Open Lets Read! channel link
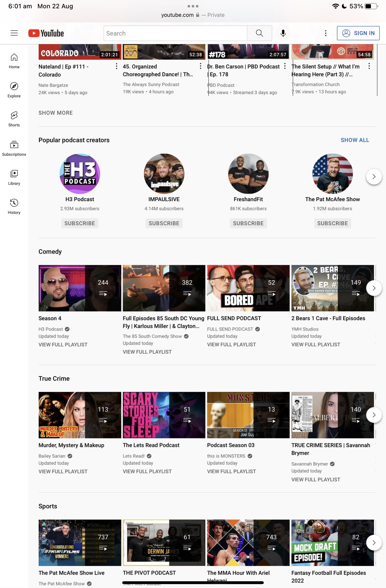386x588 pixels. point(134,456)
